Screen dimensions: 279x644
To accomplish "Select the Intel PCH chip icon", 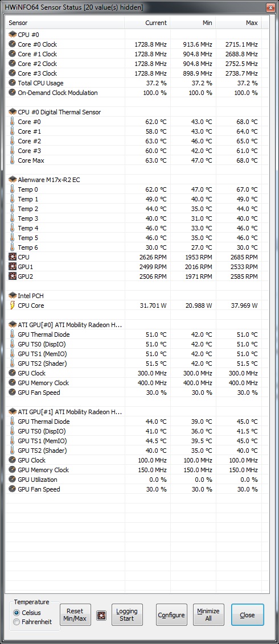I will (12, 295).
